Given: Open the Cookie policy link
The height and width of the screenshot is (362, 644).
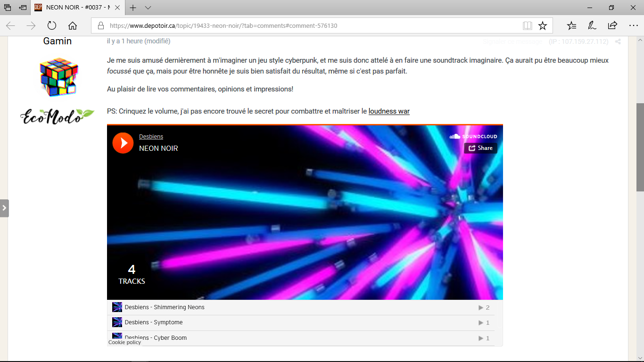Looking at the screenshot, I should pyautogui.click(x=124, y=342).
